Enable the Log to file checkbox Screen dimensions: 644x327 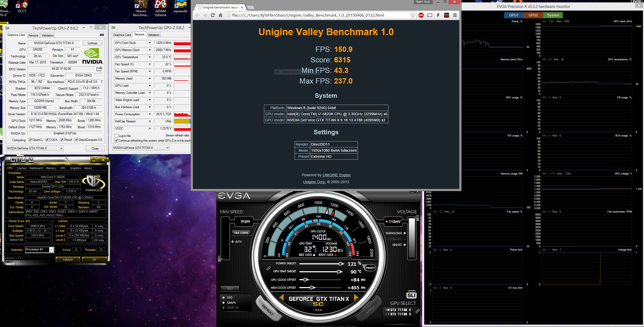[x=116, y=136]
